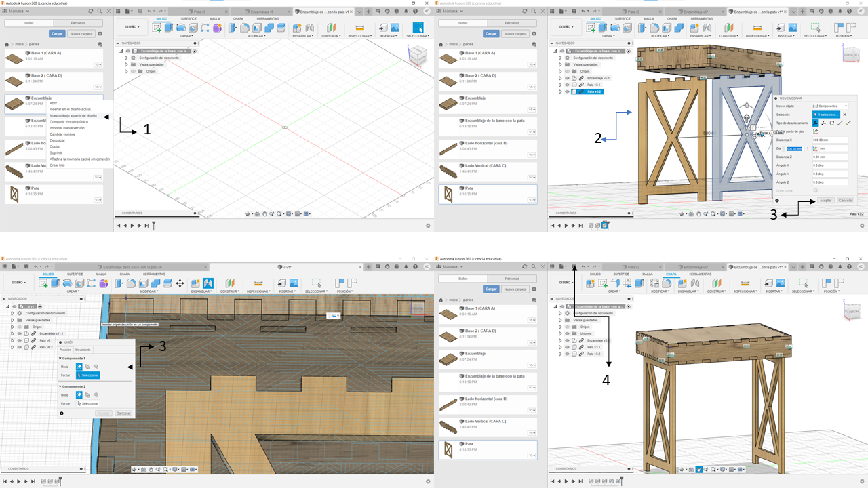Image resolution: width=868 pixels, height=488 pixels.
Task: Expand the Uniones folder in the browser
Action: click(560, 333)
